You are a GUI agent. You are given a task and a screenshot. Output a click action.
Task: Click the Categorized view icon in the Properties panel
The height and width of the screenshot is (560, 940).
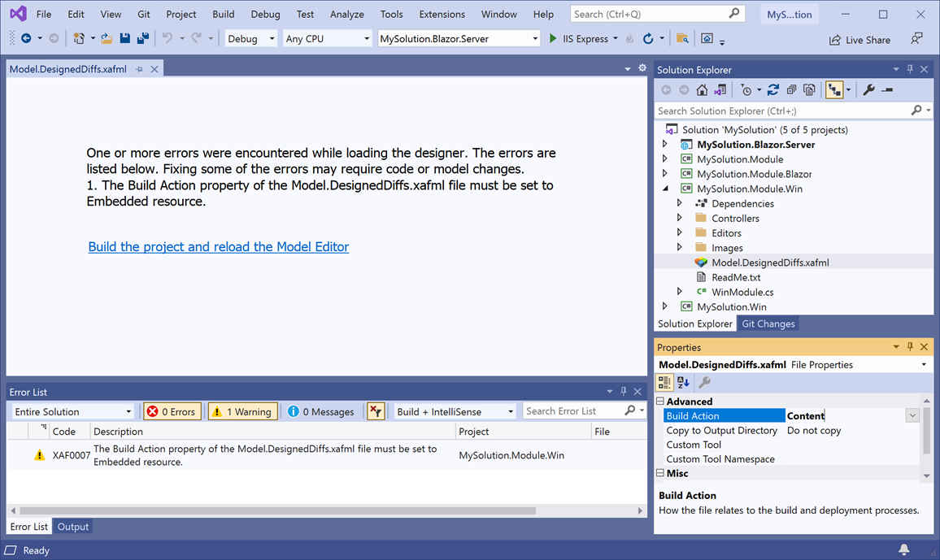[664, 382]
